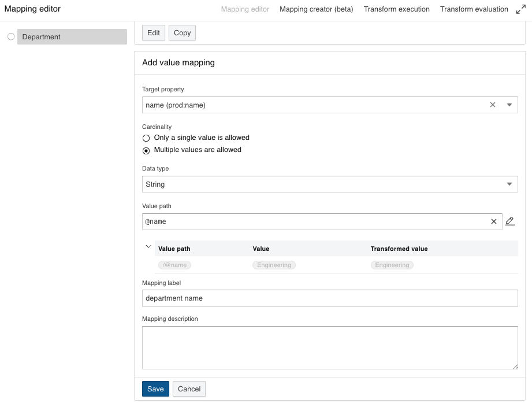532x407 pixels.
Task: Click the 'Add value mapping' heading
Action: (178, 62)
